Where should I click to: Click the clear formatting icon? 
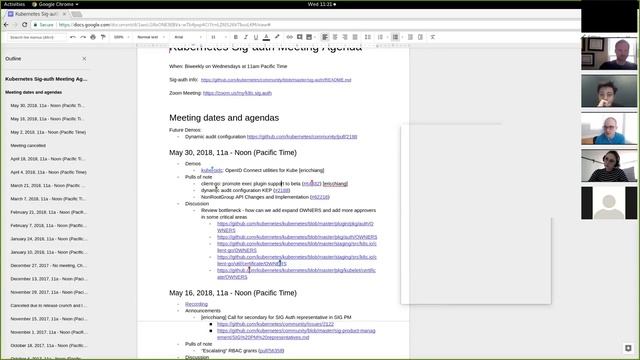tap(433, 37)
